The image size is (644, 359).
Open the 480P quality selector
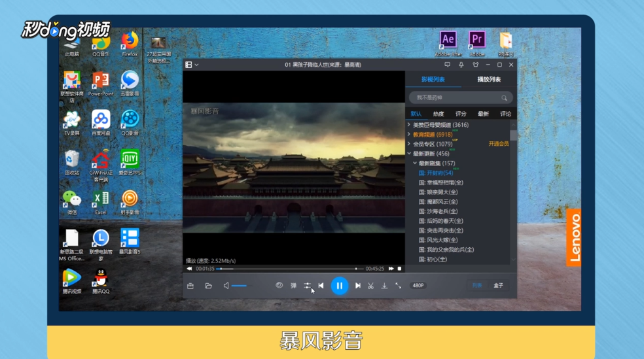pos(418,286)
